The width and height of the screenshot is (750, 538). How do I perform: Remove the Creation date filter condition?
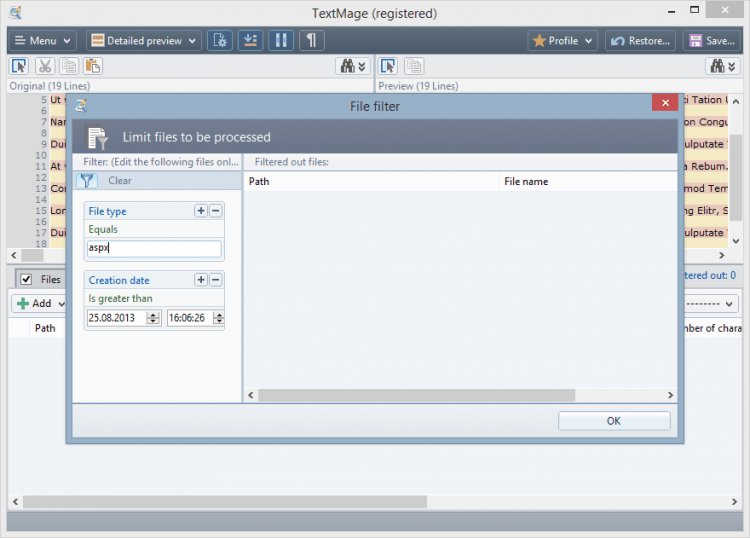coord(216,280)
